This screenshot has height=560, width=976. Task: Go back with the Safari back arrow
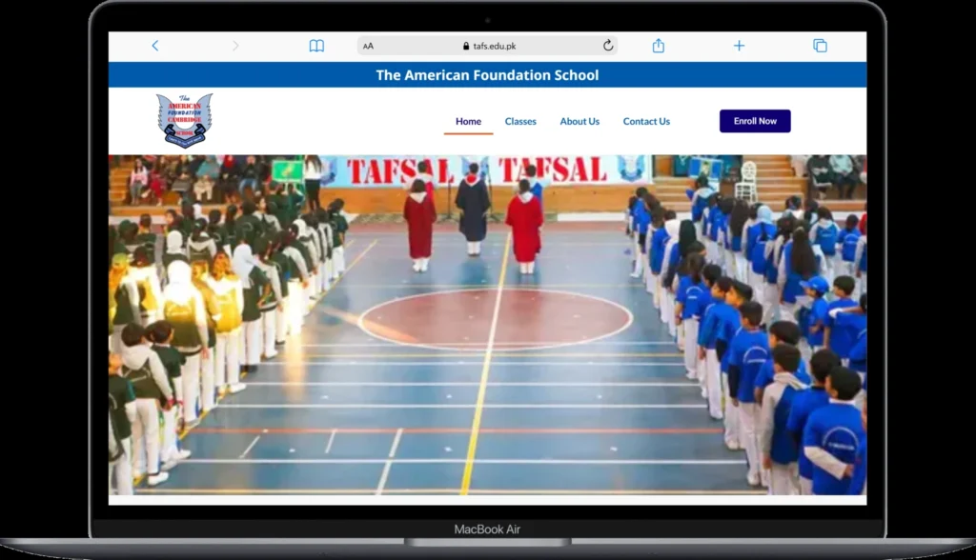(x=155, y=46)
